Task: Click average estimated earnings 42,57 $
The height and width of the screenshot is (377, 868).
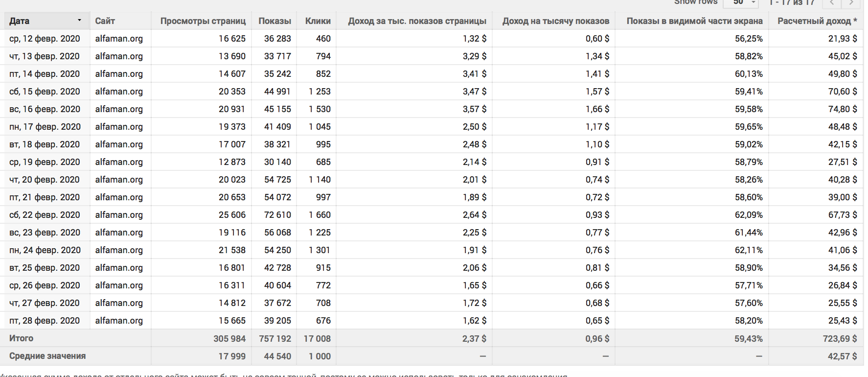Action: (842, 356)
